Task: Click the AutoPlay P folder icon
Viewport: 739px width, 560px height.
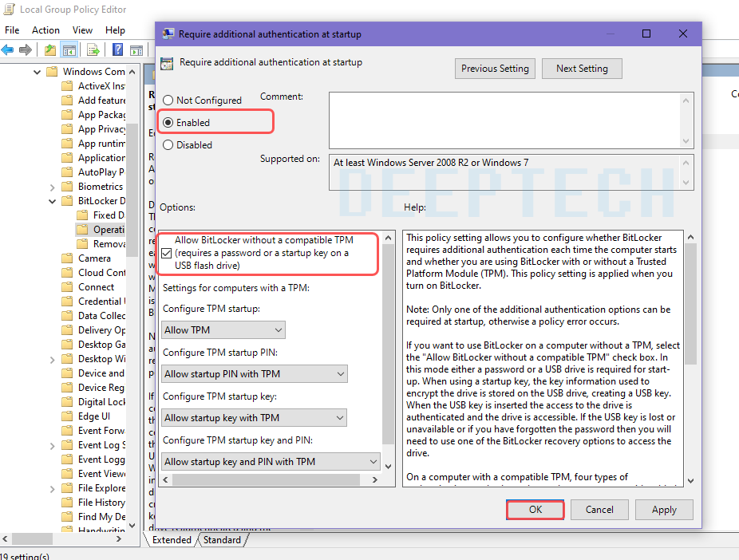Action: [x=68, y=172]
